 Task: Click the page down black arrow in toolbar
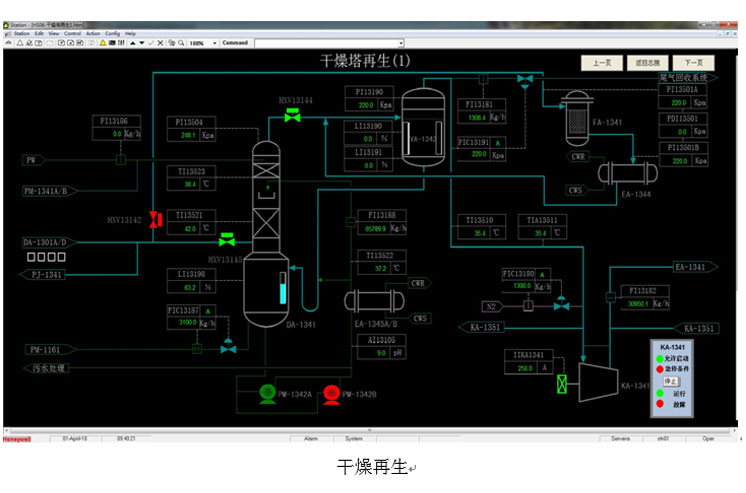[x=141, y=43]
